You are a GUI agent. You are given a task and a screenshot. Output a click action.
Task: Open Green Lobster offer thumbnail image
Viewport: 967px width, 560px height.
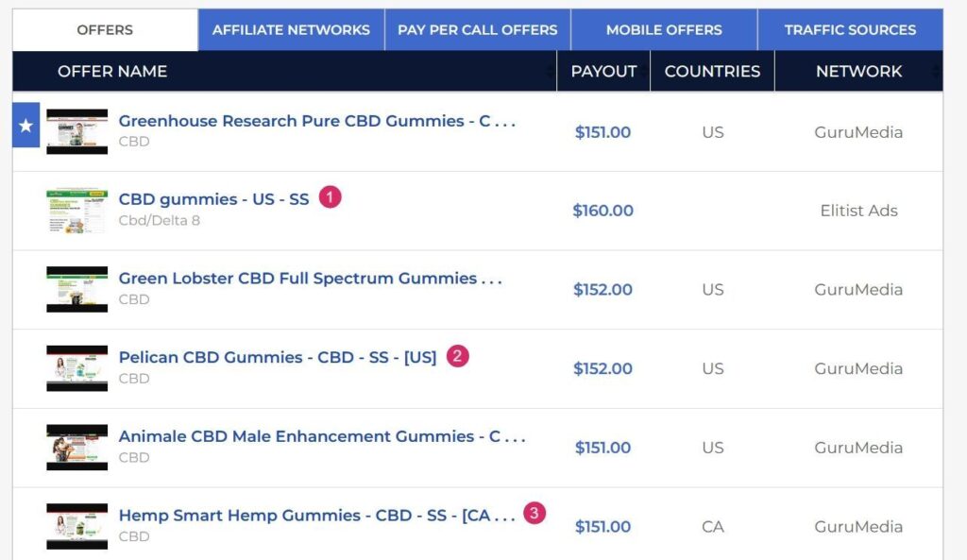point(77,289)
